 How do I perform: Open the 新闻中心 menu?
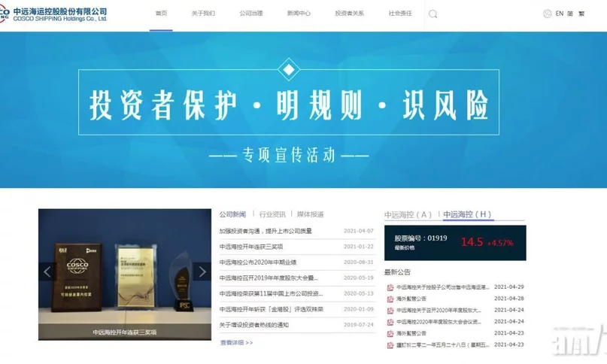tap(299, 14)
